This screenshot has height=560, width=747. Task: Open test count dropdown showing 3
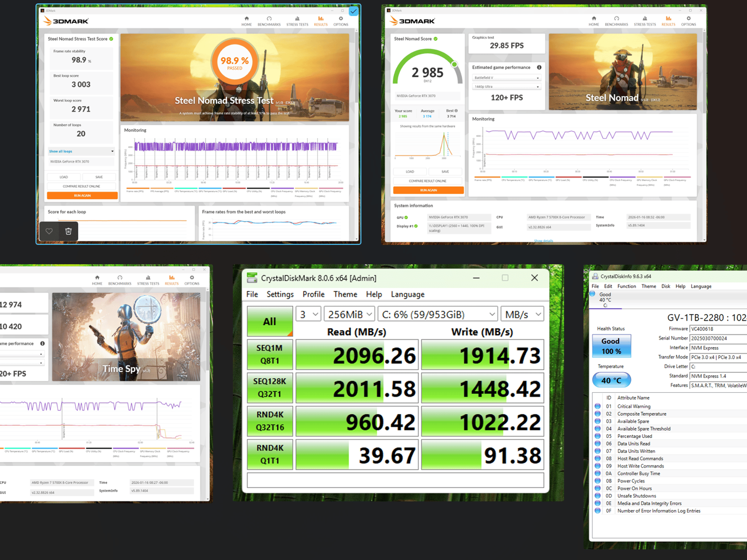pyautogui.click(x=308, y=314)
